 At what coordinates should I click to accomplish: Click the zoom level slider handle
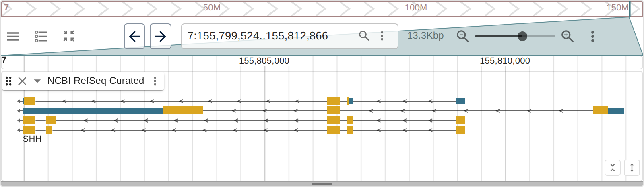click(x=522, y=36)
